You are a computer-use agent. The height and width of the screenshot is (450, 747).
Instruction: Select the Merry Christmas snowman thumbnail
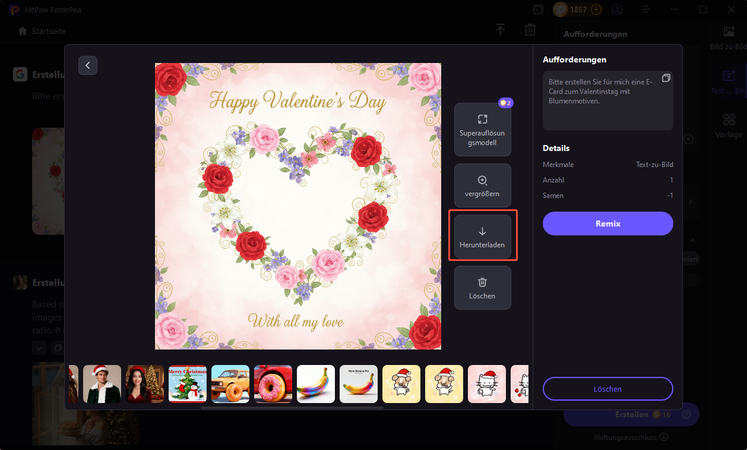(x=187, y=383)
